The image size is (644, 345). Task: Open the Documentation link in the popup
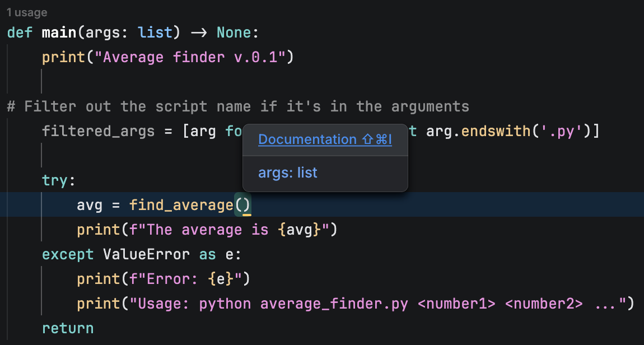325,139
